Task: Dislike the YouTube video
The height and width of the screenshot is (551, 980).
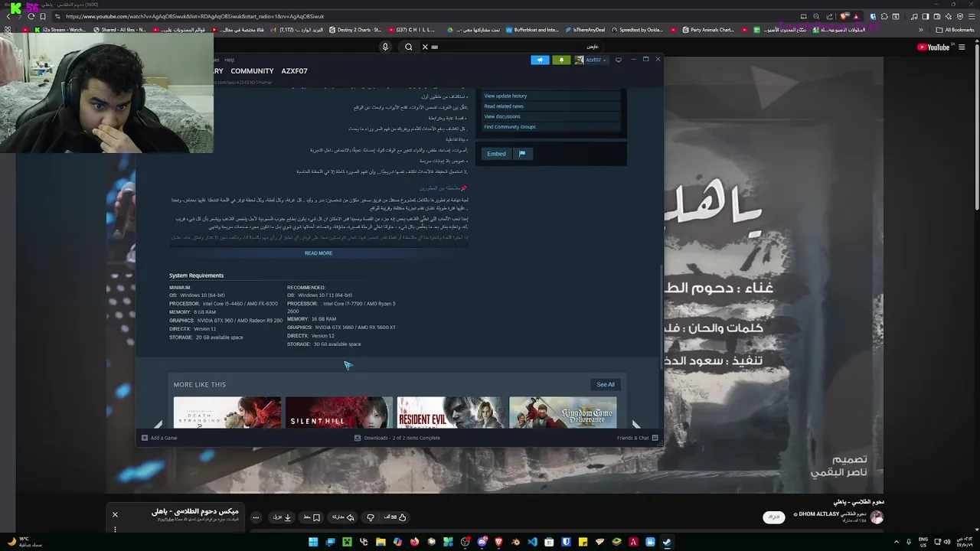Action: pyautogui.click(x=371, y=517)
